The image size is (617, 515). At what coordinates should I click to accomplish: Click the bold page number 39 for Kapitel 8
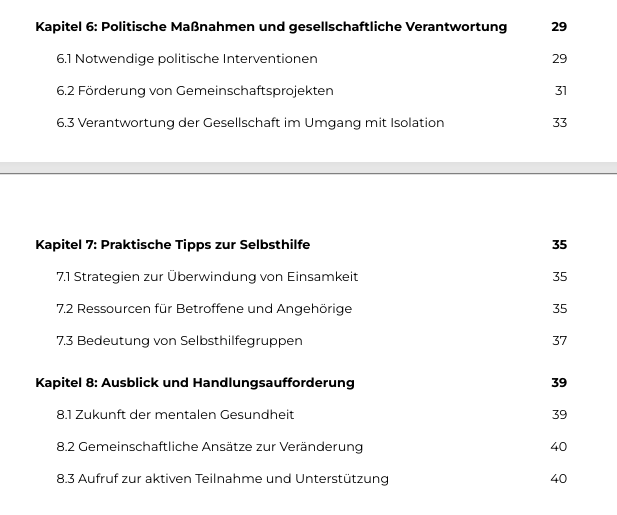559,383
